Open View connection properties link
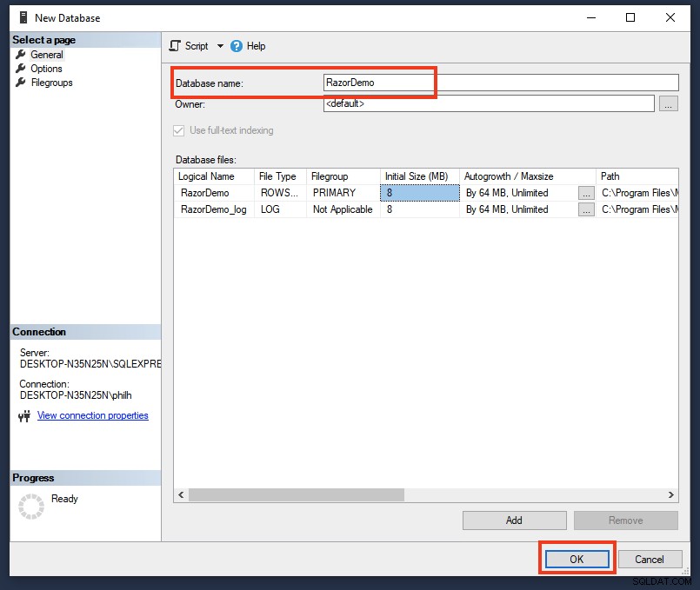Image resolution: width=700 pixels, height=590 pixels. 93,415
